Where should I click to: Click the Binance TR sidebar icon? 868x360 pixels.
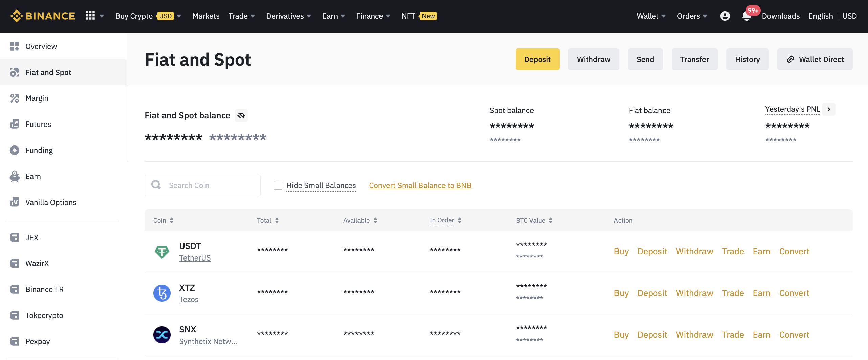point(14,289)
